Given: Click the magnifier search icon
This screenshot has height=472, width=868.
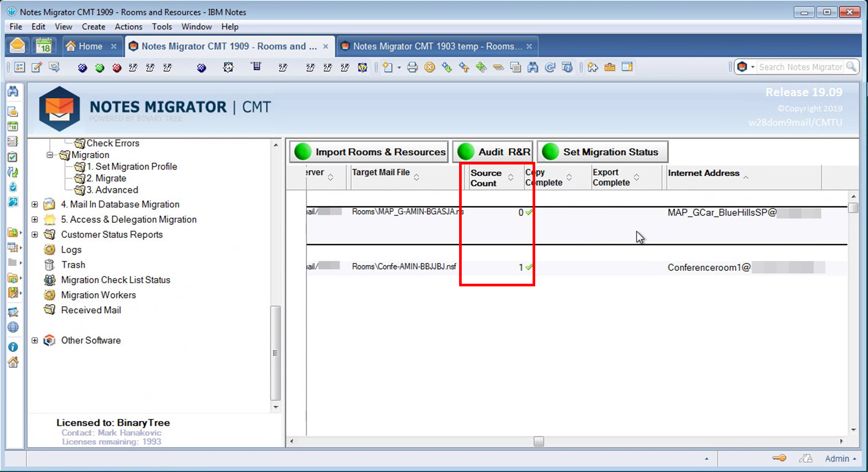Looking at the screenshot, I should [x=851, y=67].
